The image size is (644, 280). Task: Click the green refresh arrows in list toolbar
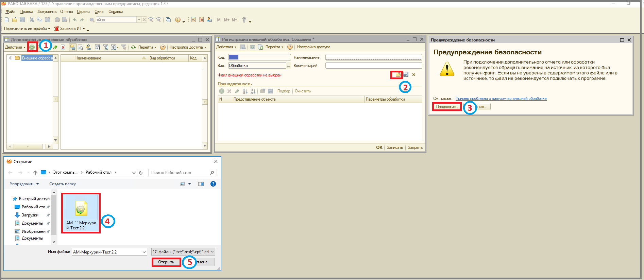(133, 47)
